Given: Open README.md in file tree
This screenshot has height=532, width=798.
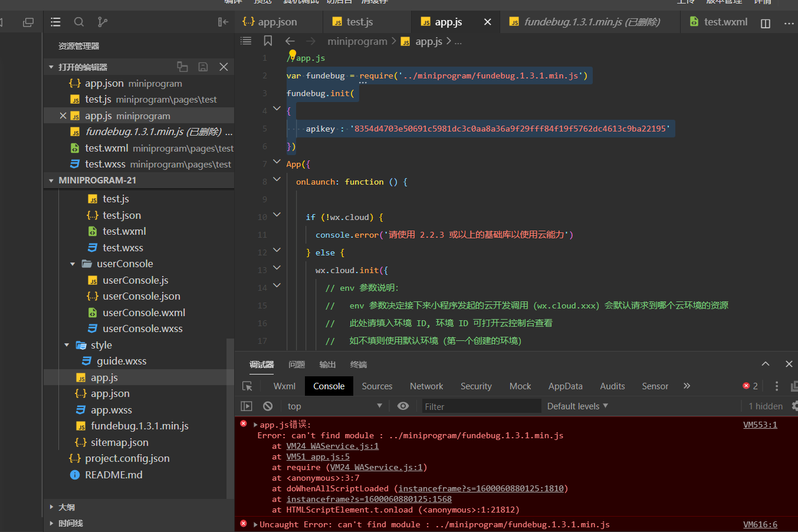Looking at the screenshot, I should (x=114, y=475).
